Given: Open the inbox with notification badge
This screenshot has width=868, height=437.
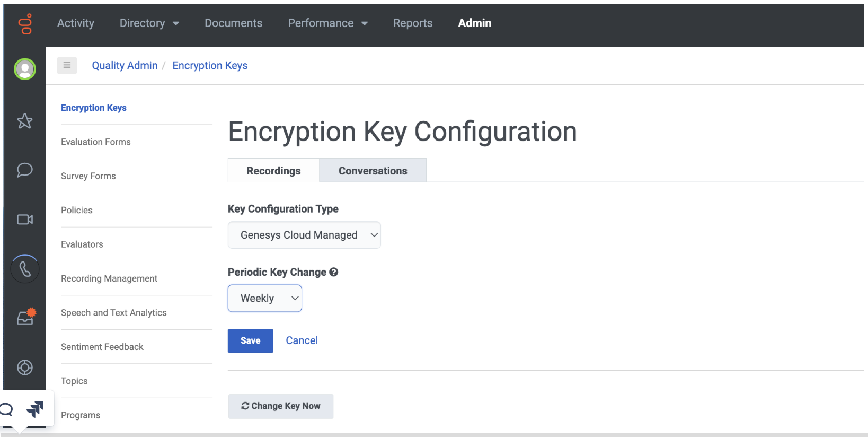Looking at the screenshot, I should [26, 316].
